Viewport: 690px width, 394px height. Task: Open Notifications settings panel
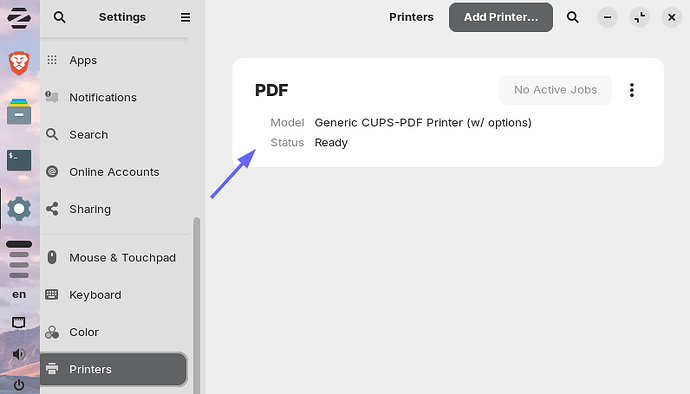pos(114,97)
